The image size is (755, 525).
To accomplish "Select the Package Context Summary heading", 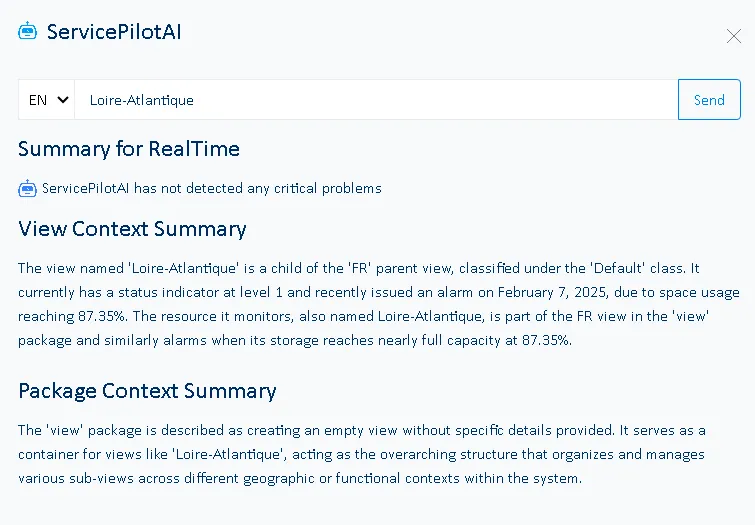I will [147, 390].
